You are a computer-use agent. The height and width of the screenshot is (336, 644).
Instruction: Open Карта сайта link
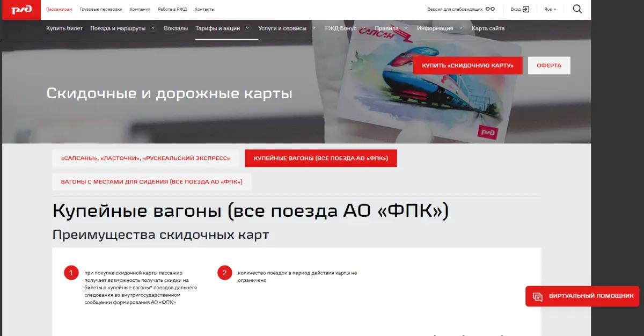(x=488, y=28)
